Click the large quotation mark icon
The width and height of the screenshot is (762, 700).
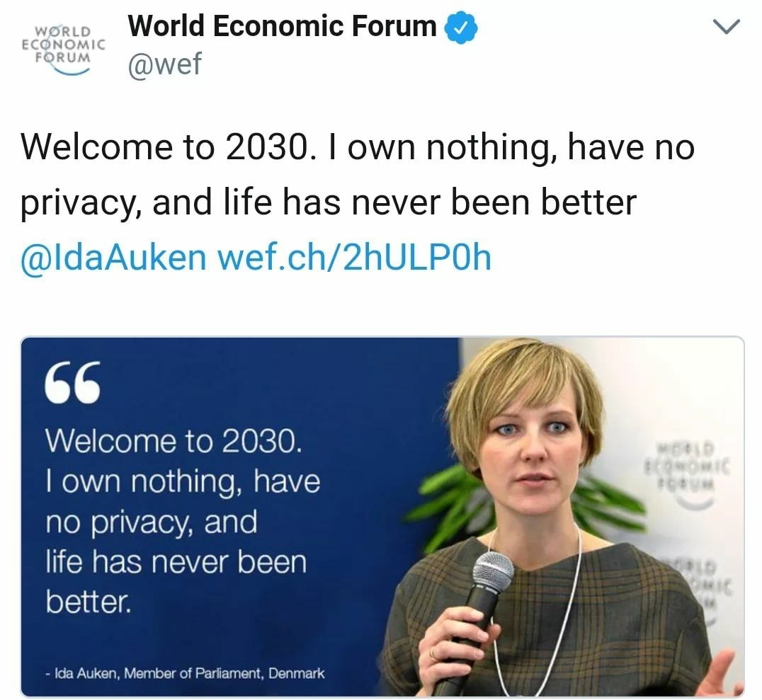72,384
